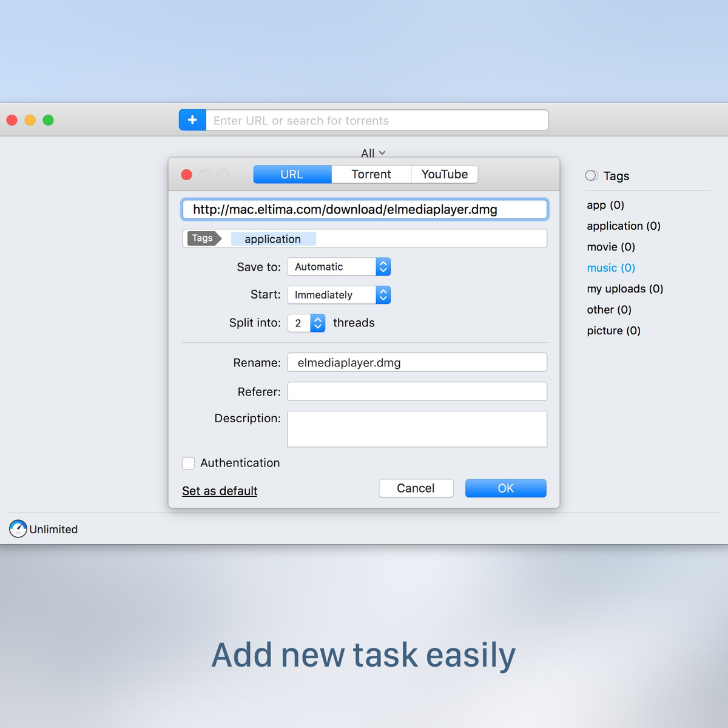
Task: Open the Start Immediately dropdown
Action: [x=339, y=295]
